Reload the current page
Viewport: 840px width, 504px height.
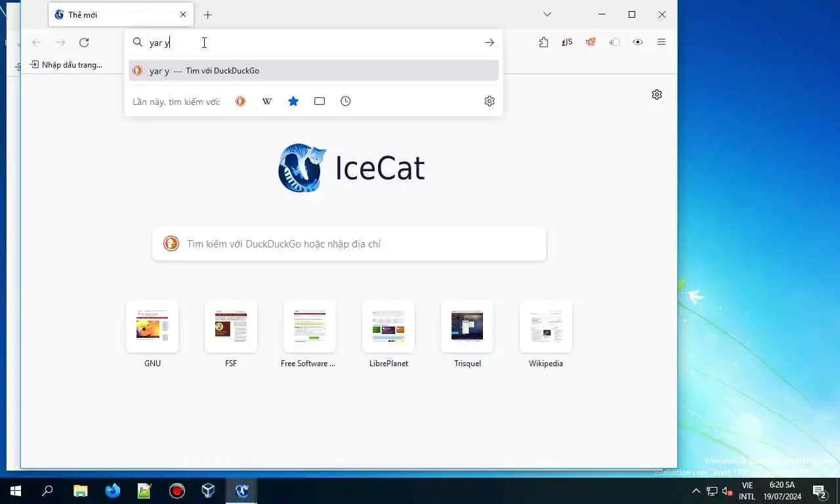(x=84, y=43)
